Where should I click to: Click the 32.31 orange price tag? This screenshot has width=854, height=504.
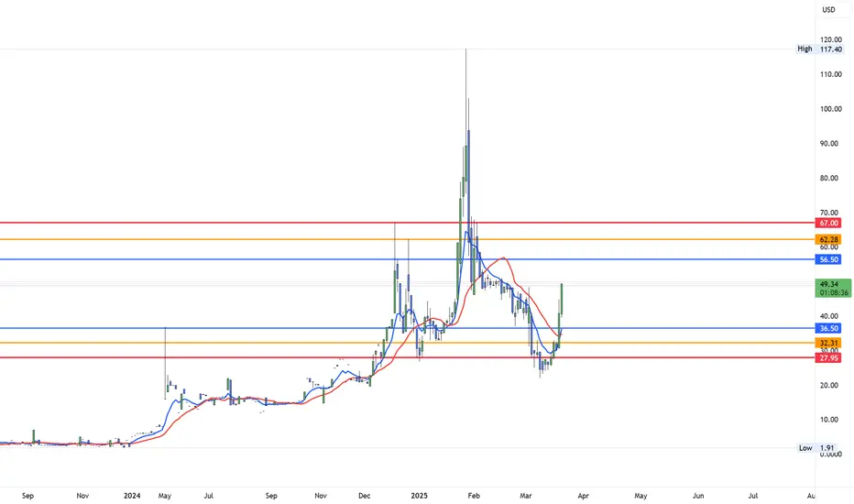coord(828,344)
